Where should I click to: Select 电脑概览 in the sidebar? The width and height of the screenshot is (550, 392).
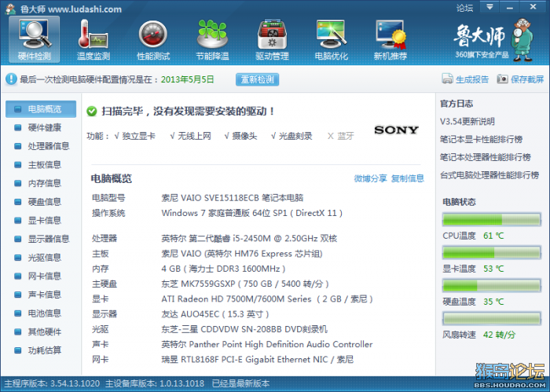click(41, 109)
